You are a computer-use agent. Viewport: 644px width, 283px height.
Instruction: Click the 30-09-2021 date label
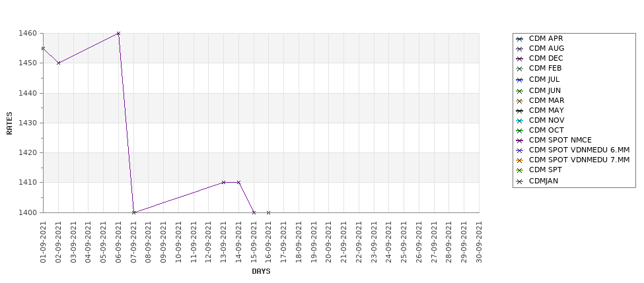479,242
